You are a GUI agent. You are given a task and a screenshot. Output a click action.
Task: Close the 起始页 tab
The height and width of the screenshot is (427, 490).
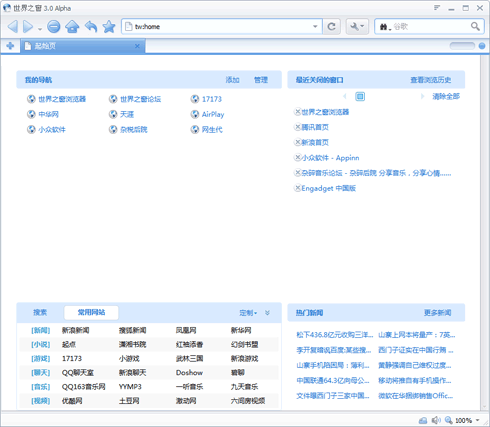tap(137, 46)
